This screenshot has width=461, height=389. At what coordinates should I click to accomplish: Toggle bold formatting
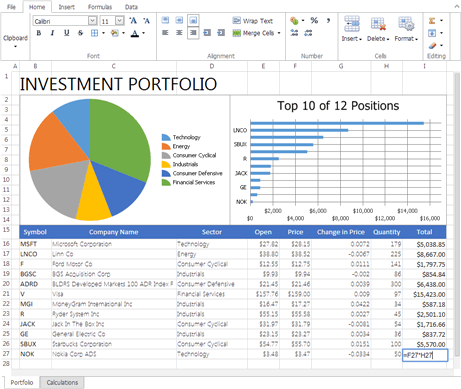[x=39, y=33]
